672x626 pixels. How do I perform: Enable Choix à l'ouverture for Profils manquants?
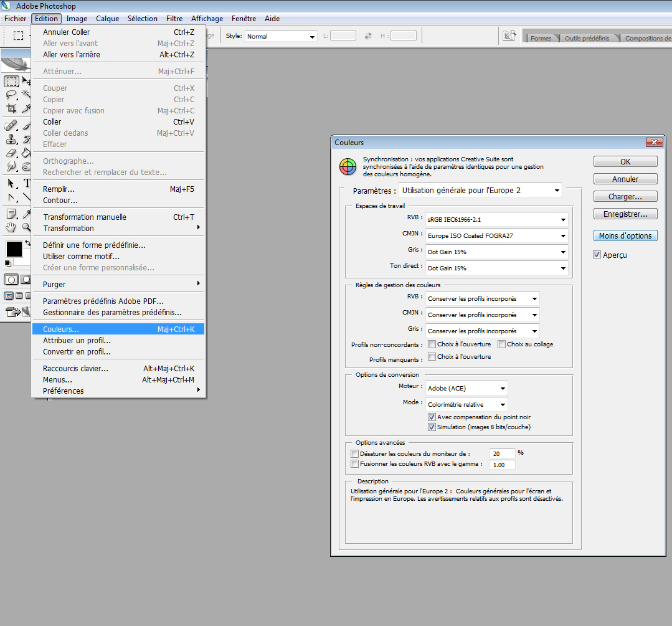[x=432, y=357]
